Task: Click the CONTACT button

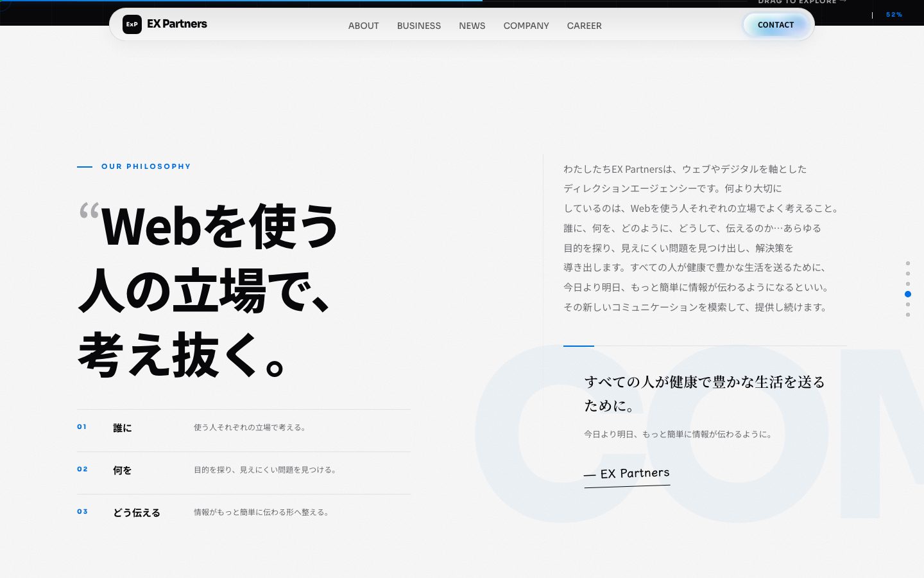Action: pyautogui.click(x=776, y=25)
